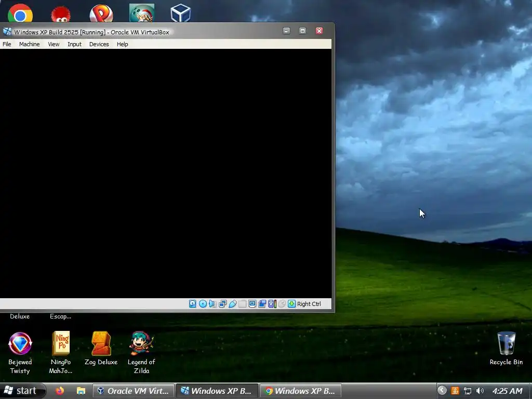
Task: Click the Escap... desktop icon label
Action: 60,316
